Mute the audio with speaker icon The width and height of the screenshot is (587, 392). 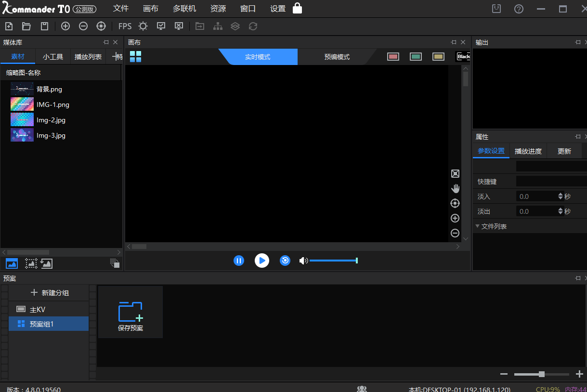pos(303,261)
